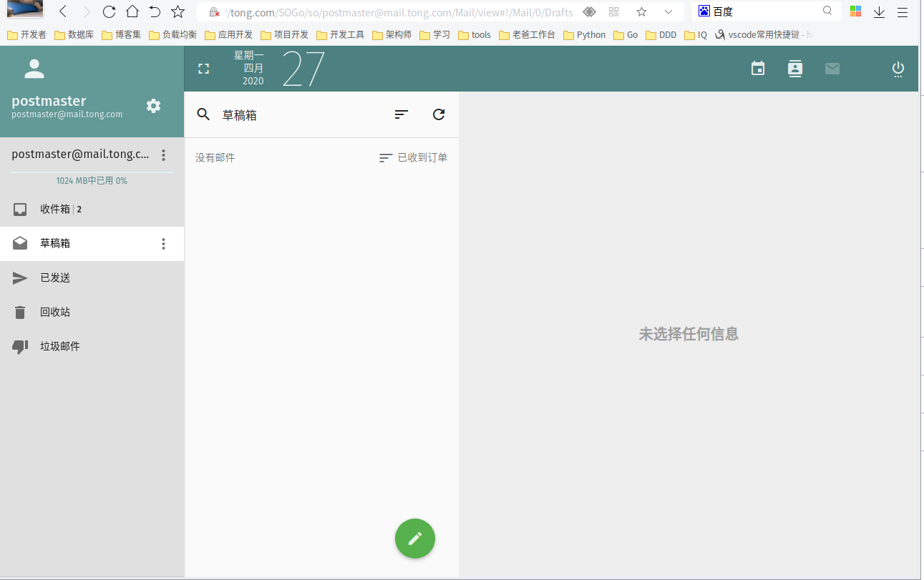Refresh the 草稿箱 message list
Screen dimensions: 924x580
pos(438,114)
